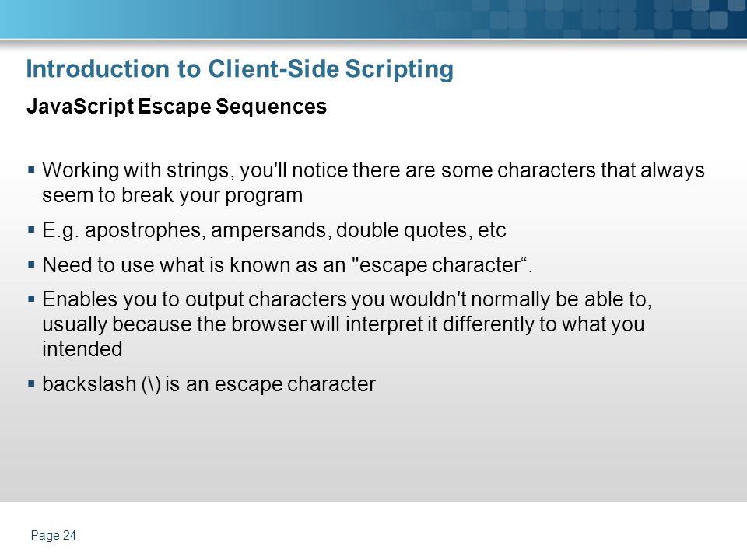Click the blue gradient header banner
Screen dimensions: 747x560
coord(373,19)
